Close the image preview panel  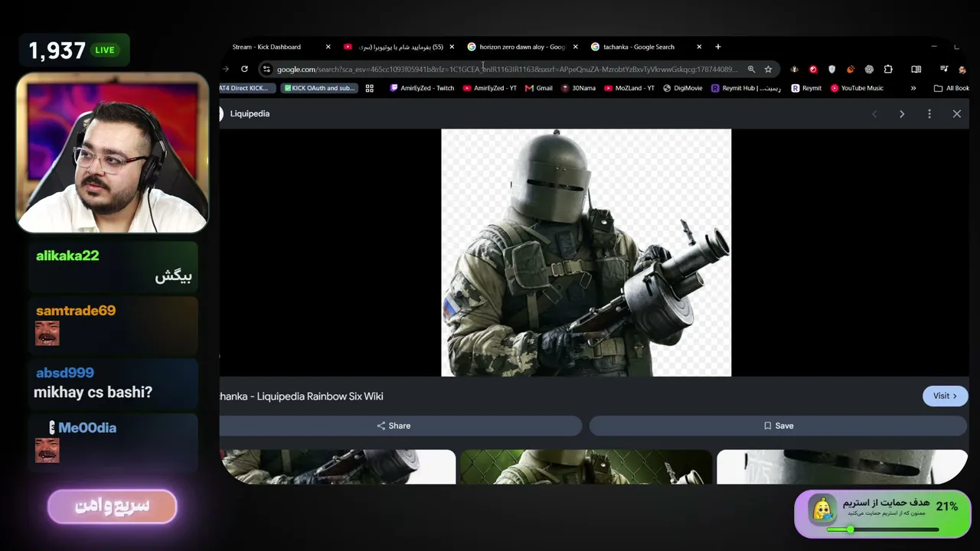957,114
